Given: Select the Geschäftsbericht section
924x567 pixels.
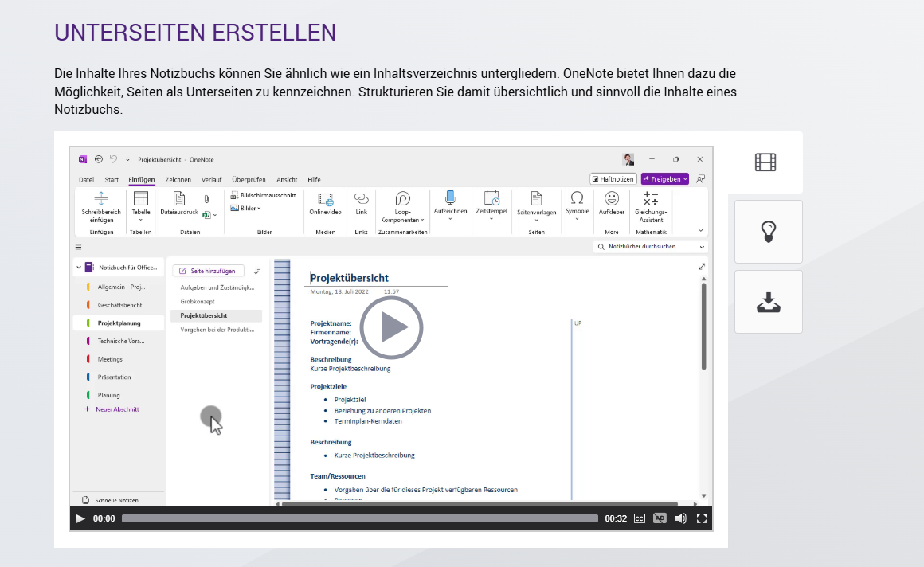Looking at the screenshot, I should click(119, 305).
